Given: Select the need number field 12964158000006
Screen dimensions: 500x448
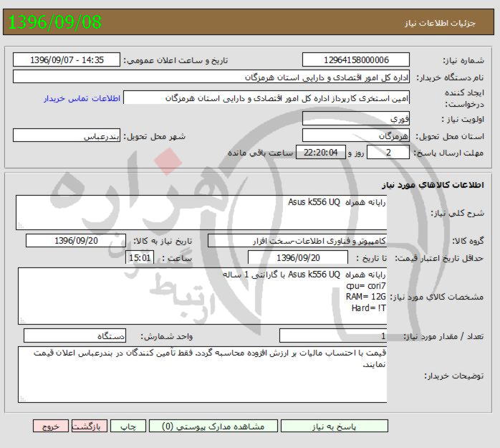Looking at the screenshot, I should (356, 60).
